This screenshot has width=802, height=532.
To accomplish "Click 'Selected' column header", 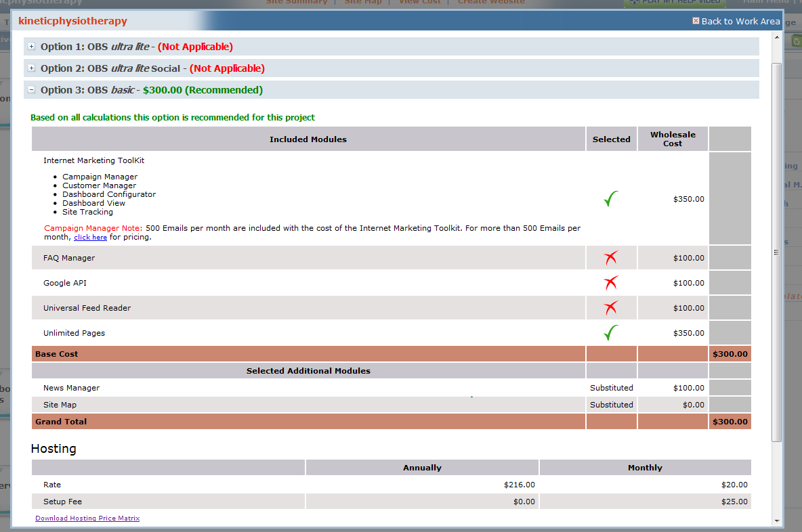I will [x=611, y=139].
